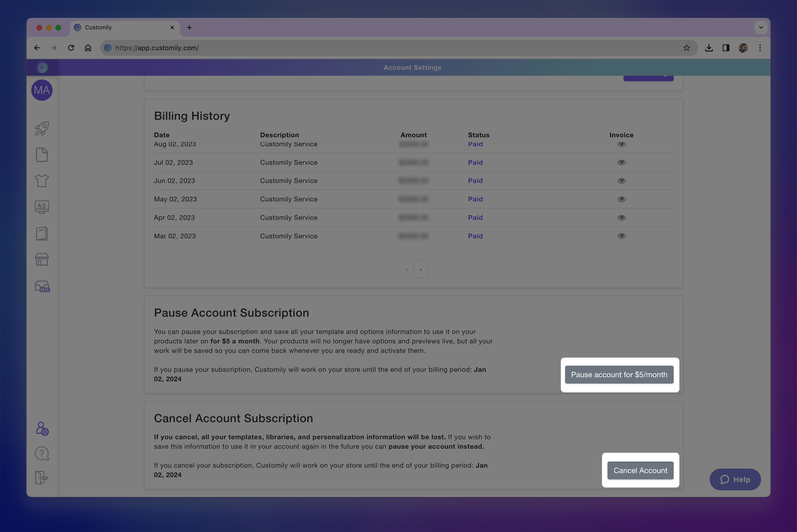Screen dimensions: 797x532
Task: Open the T-shirt products sidebar icon
Action: (42, 181)
